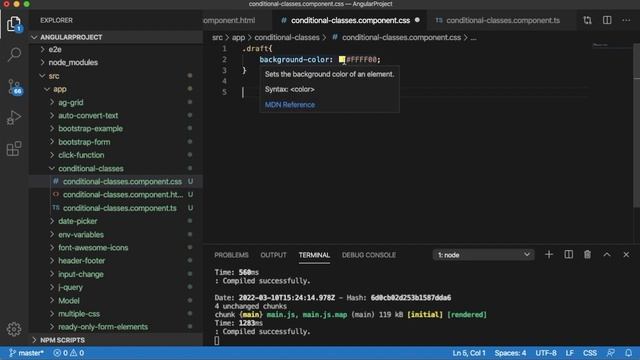Maximize the terminal panel size
The width and height of the screenshot is (640, 360).
(607, 255)
